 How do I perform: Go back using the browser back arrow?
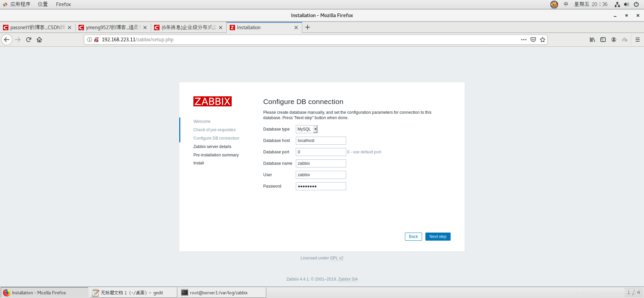(7, 40)
